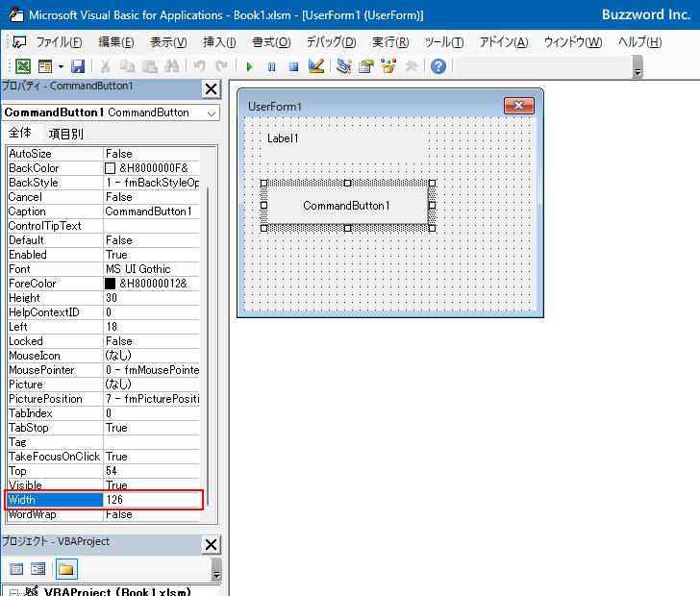Select the Width property row

coord(104,500)
